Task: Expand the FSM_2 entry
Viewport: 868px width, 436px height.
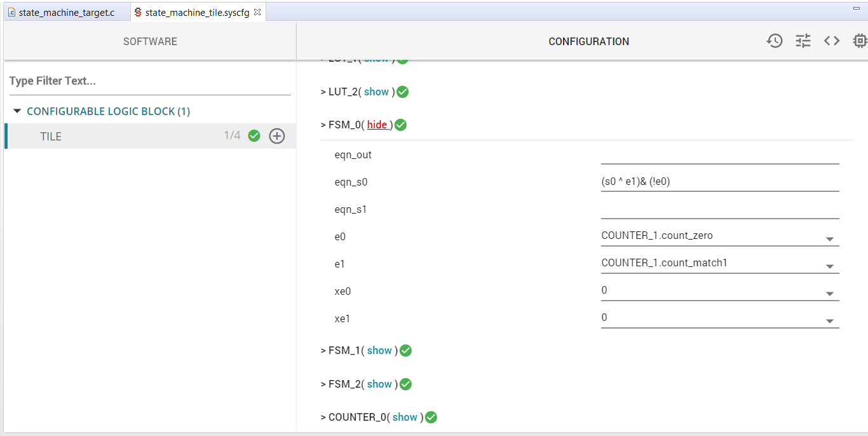Action: point(379,384)
